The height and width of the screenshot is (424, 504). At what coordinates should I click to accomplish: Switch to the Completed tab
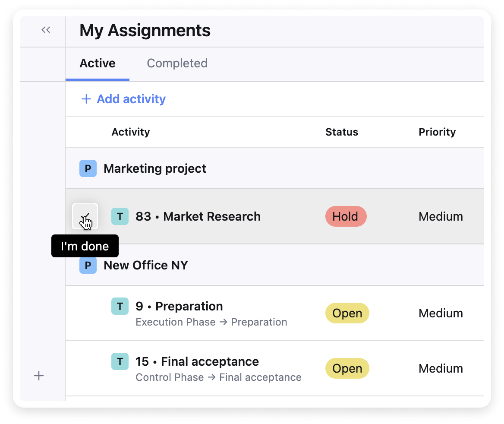point(177,63)
